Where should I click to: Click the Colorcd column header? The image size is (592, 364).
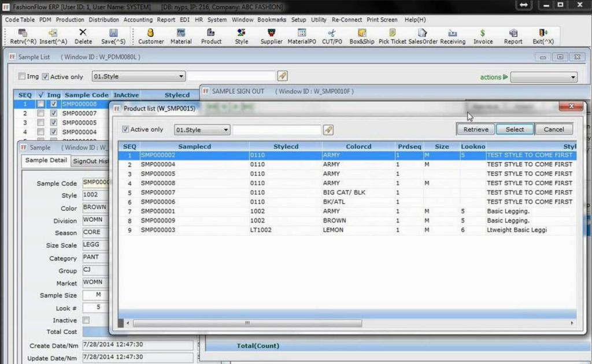(358, 146)
